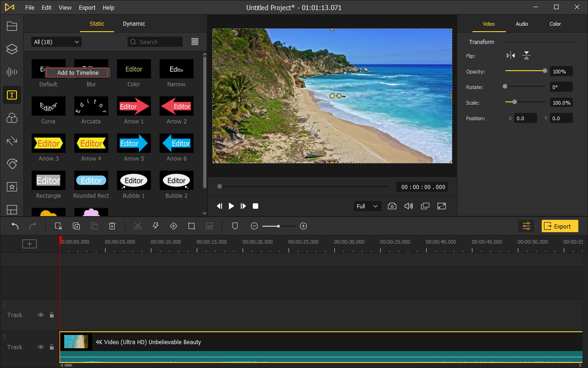Hide Track 1 using eye icon
This screenshot has width=588, height=368.
click(x=41, y=347)
